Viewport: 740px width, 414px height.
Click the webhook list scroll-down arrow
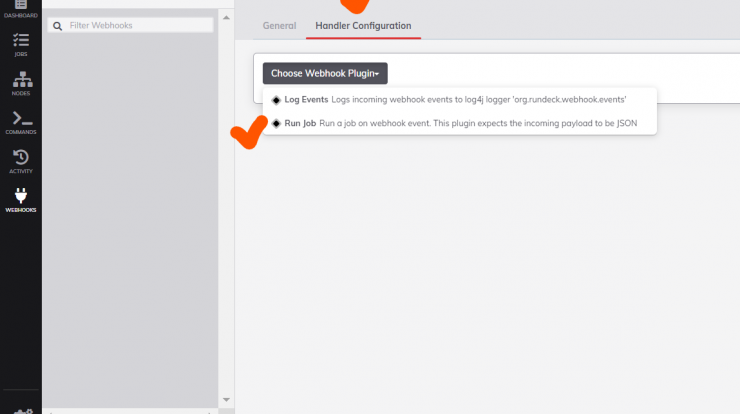227,400
